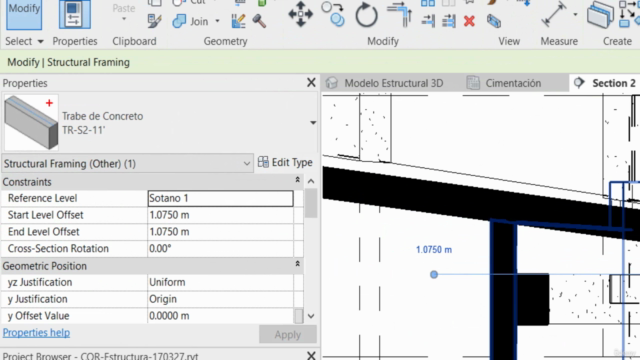Click the Properties scrollbar down arrow
The image size is (640, 360).
[311, 316]
